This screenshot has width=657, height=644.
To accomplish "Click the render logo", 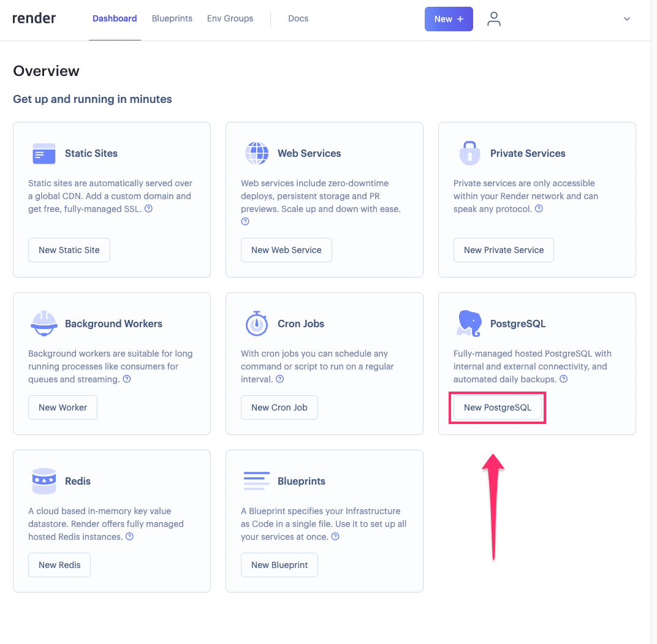I will coord(34,18).
